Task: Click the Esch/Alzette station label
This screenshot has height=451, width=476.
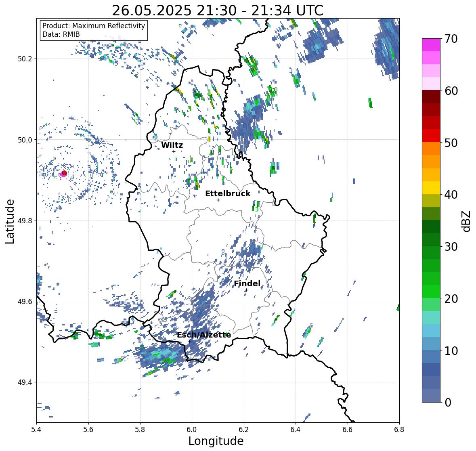Action: click(x=204, y=335)
